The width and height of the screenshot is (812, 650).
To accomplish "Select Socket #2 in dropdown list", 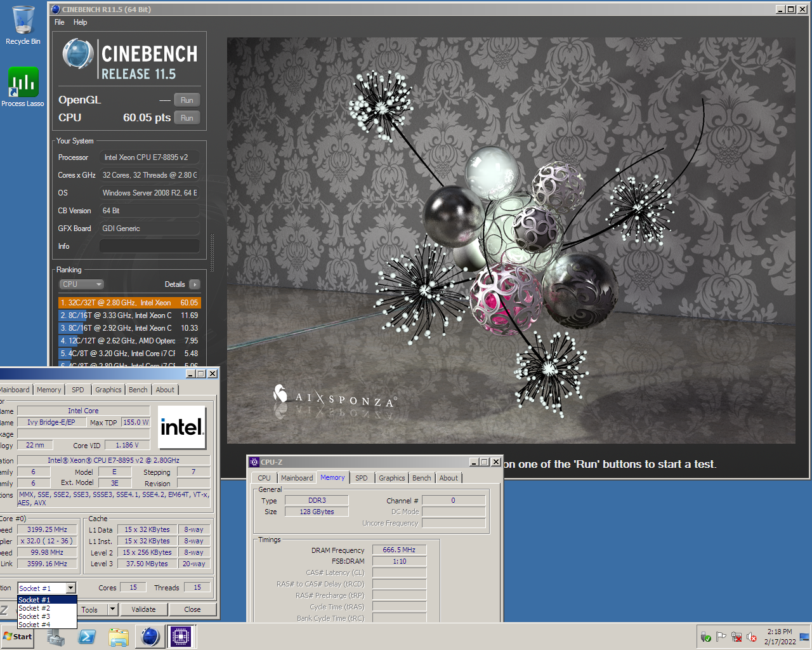I will (x=47, y=608).
